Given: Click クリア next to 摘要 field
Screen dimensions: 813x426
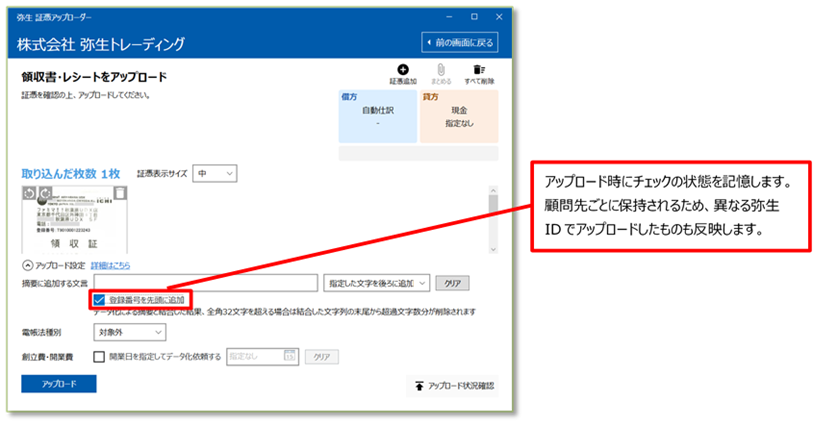Looking at the screenshot, I should [452, 283].
